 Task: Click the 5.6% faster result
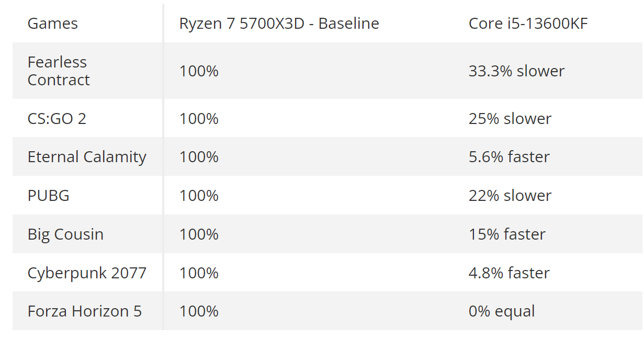(509, 157)
